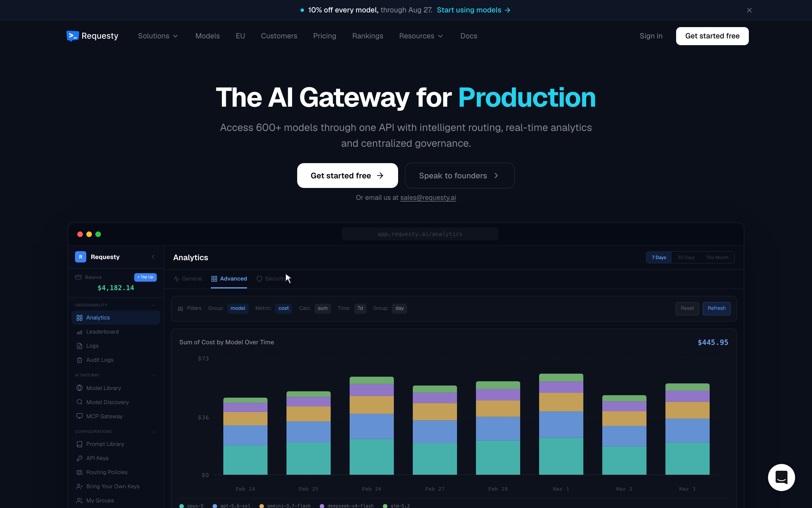Click the Analytics grid icon in sidebar

point(80,318)
